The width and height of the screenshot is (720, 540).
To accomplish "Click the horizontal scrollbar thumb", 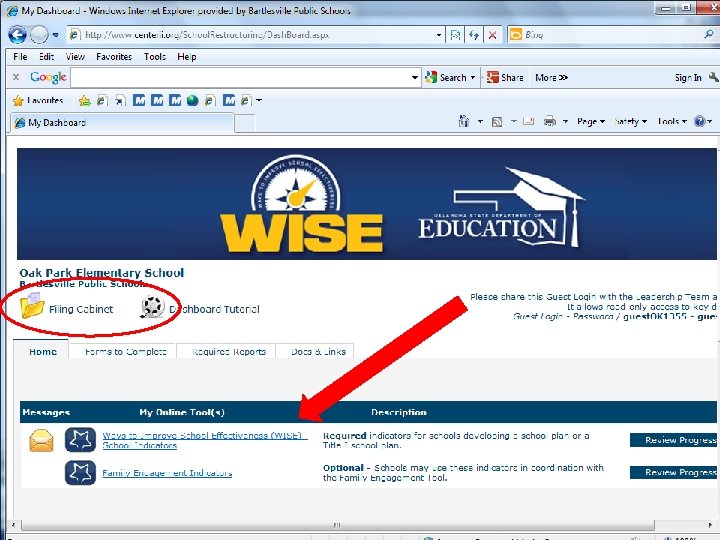I will (x=338, y=525).
